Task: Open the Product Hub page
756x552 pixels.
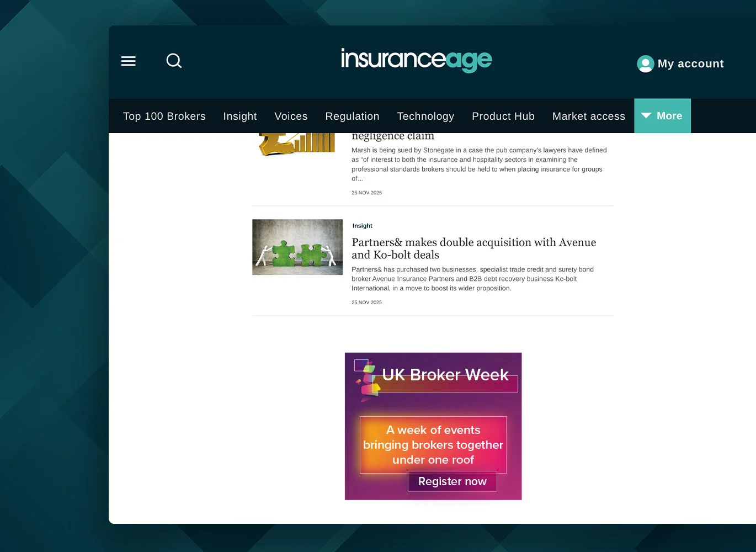Action: click(503, 116)
